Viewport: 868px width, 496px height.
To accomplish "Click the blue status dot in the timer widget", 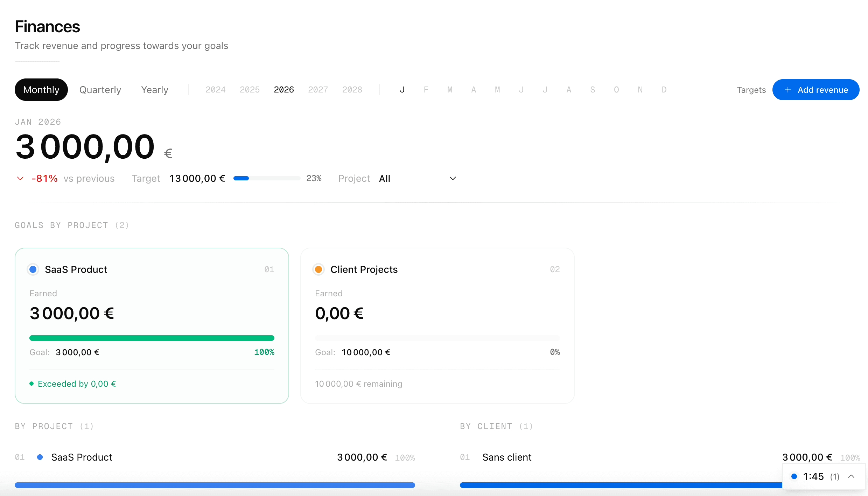I will [x=794, y=476].
